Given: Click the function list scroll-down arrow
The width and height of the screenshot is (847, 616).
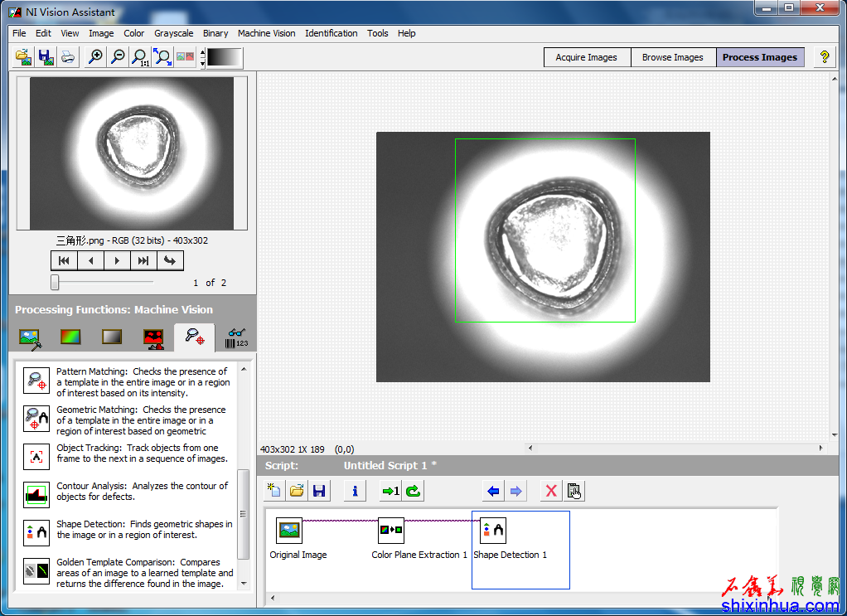Looking at the screenshot, I should click(244, 584).
